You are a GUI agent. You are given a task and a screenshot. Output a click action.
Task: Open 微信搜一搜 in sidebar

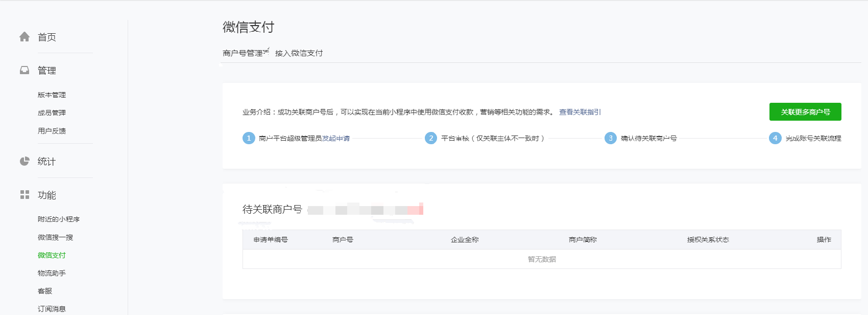[x=55, y=237]
